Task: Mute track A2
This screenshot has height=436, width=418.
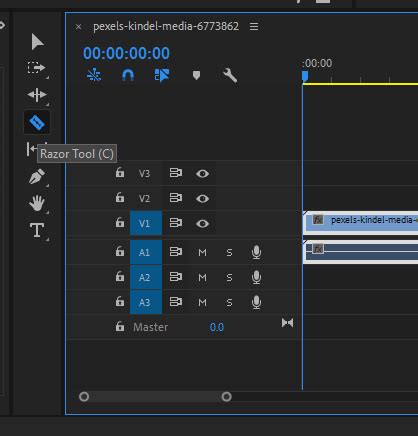Action: (202, 278)
